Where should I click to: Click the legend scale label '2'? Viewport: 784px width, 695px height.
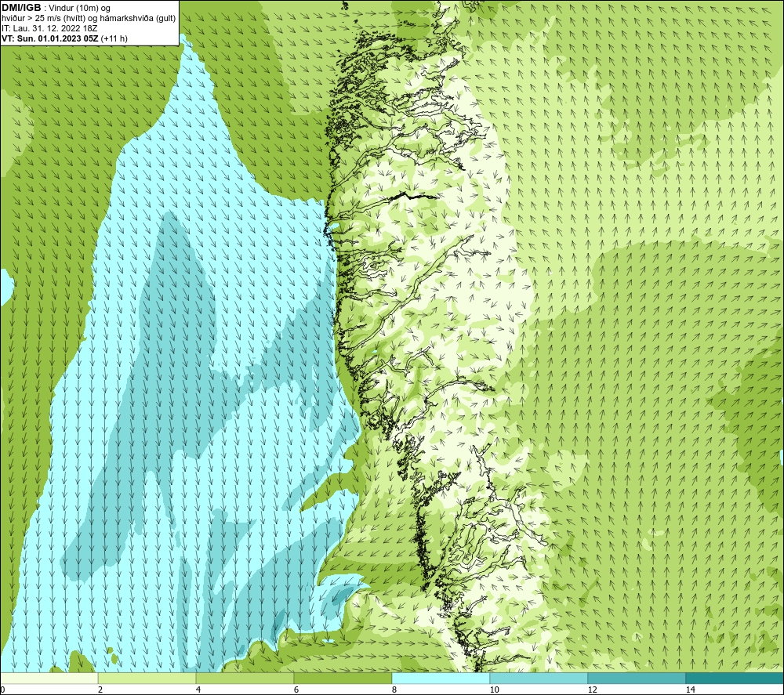coord(100,690)
